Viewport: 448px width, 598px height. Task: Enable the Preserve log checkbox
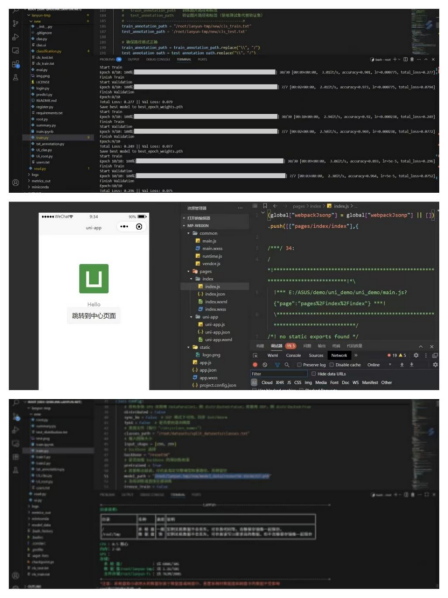299,365
